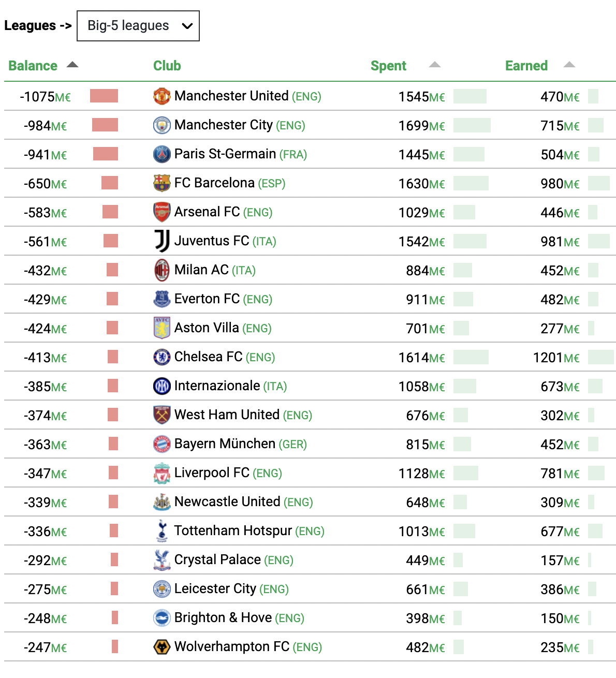Click the Manchester United club crest
Viewport: 616px width, 678px height.
162,96
